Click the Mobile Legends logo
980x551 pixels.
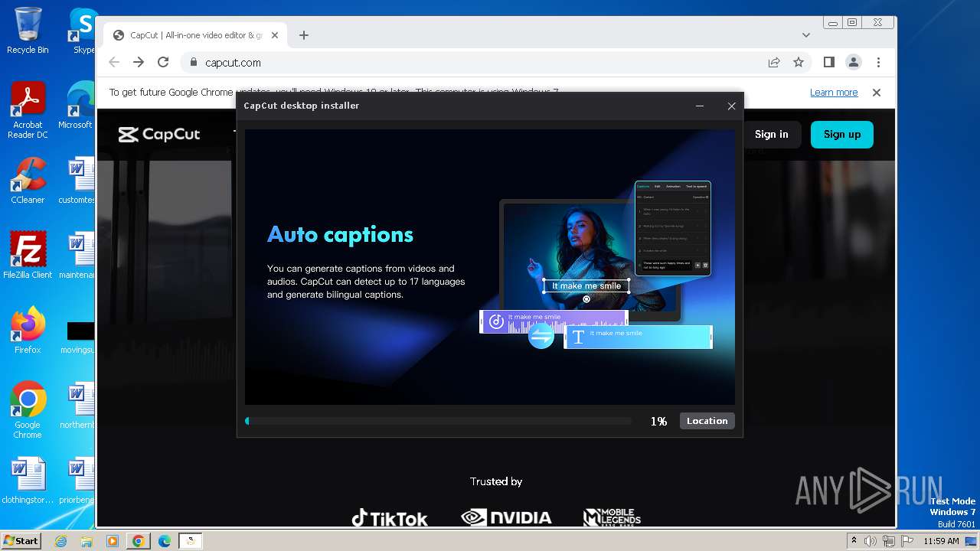(x=611, y=518)
